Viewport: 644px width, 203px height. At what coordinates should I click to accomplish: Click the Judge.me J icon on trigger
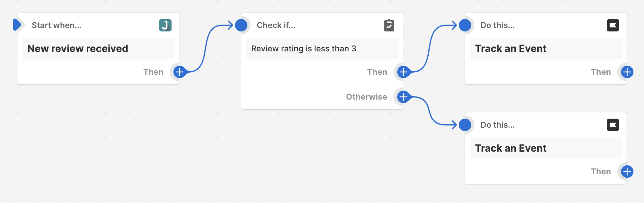coord(165,25)
